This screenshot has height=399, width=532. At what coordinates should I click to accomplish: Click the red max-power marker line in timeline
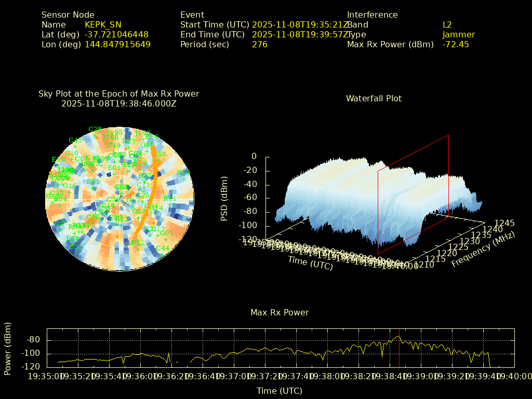(x=399, y=348)
